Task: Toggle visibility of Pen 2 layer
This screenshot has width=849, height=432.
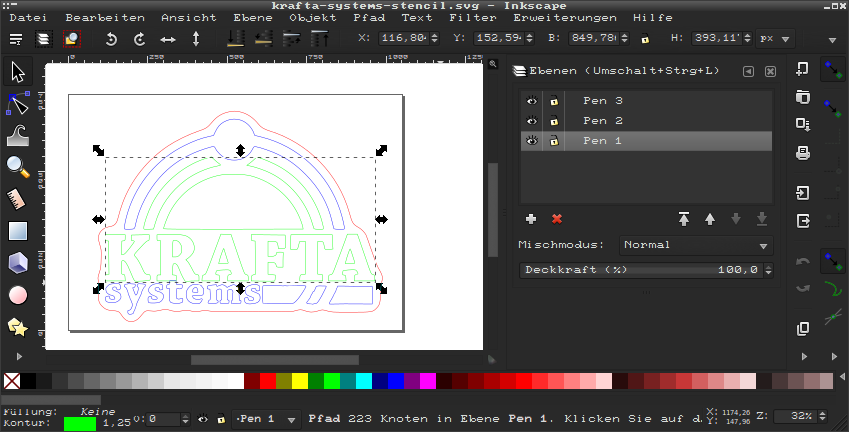Action: pos(532,121)
